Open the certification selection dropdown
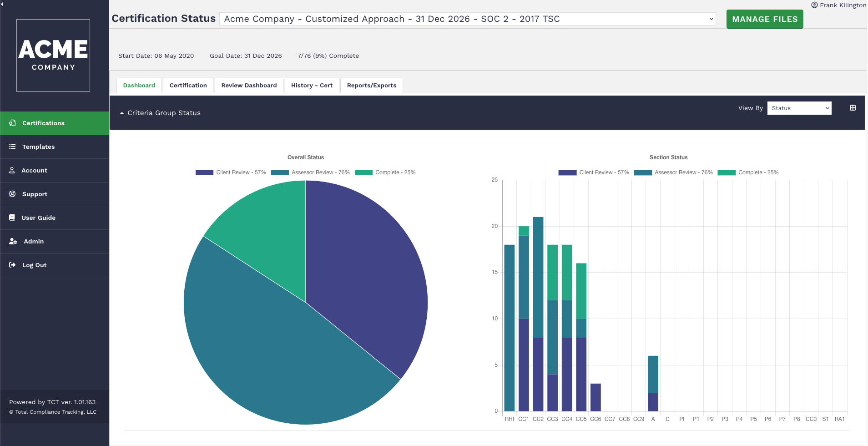 [467, 19]
